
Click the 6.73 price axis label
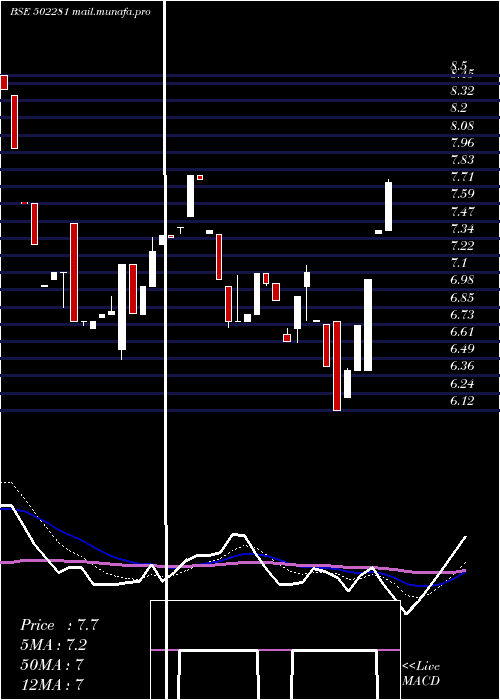pyautogui.click(x=462, y=314)
